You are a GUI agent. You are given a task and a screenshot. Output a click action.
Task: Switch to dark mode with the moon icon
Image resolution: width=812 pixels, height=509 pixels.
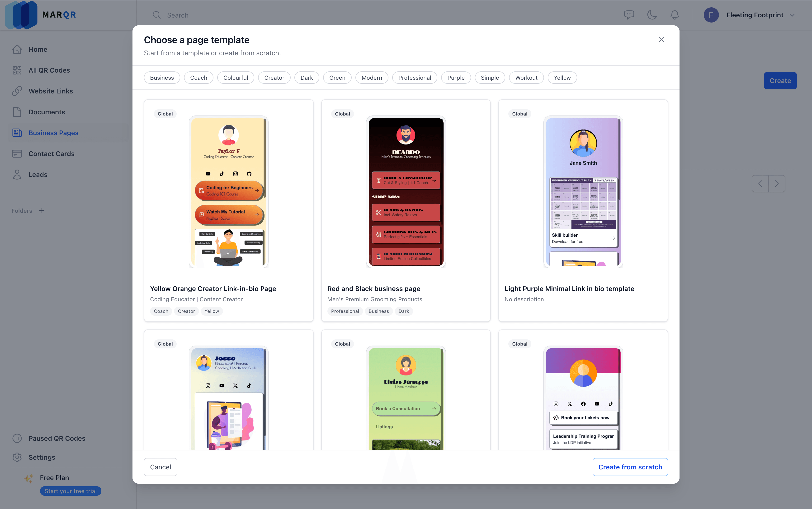652,15
